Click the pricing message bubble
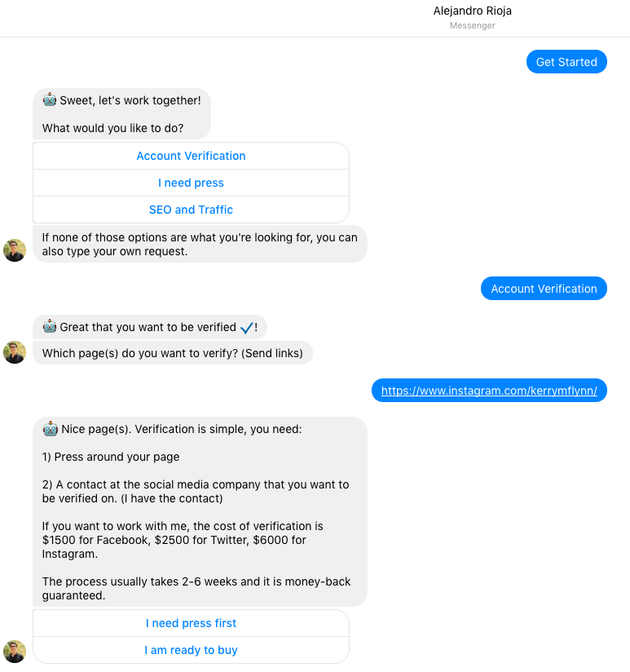630x672 pixels. 200,510
